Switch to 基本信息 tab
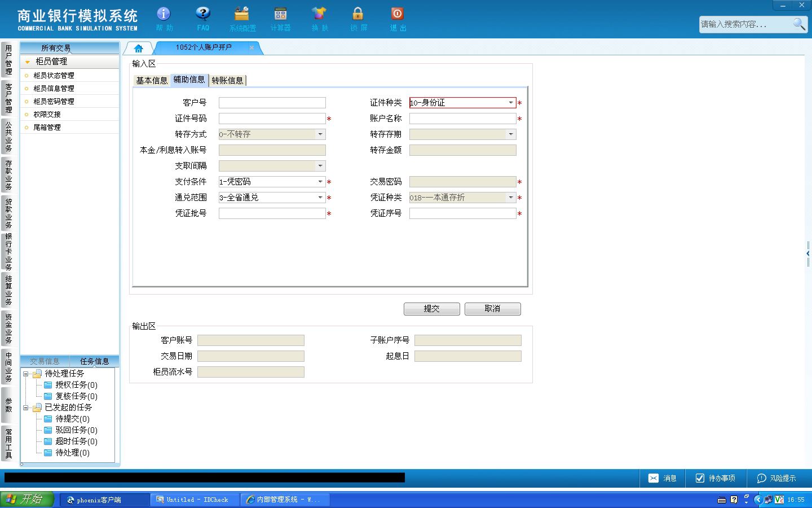812x508 pixels. pyautogui.click(x=152, y=80)
